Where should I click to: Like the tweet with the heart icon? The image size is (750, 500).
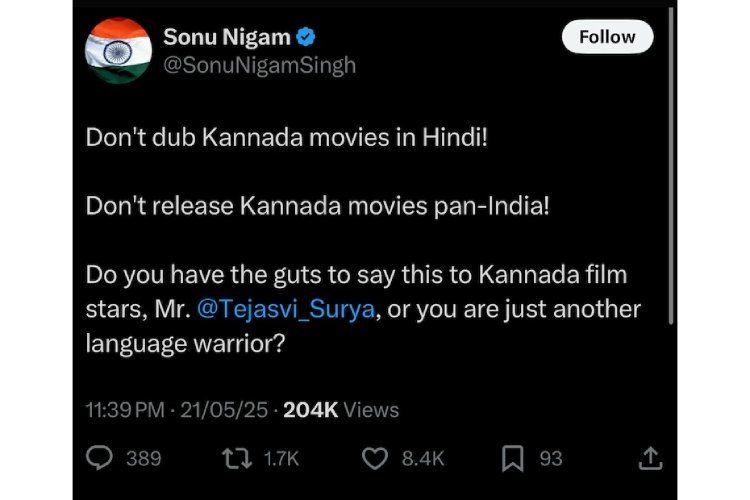(374, 458)
